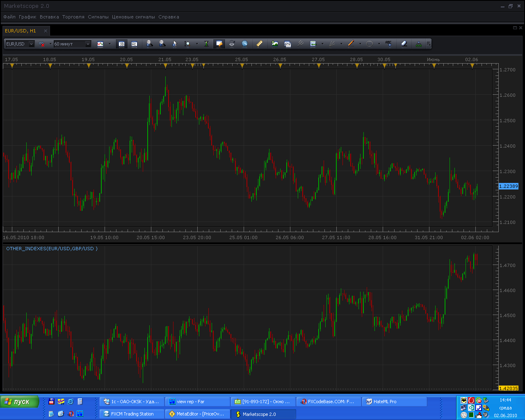Viewport: 525px width, 420px height.
Task: Click the first data box icon
Action: pyautogui.click(x=121, y=44)
